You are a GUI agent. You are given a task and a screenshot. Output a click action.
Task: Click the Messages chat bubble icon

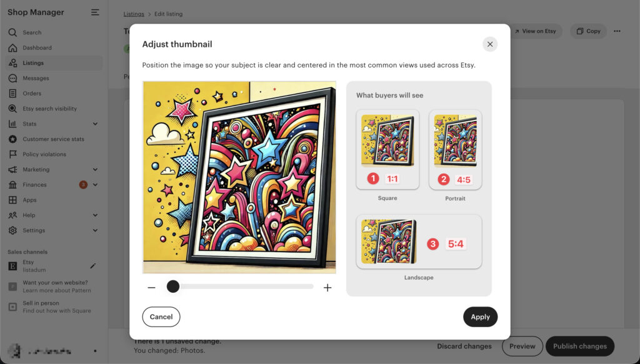(12, 78)
